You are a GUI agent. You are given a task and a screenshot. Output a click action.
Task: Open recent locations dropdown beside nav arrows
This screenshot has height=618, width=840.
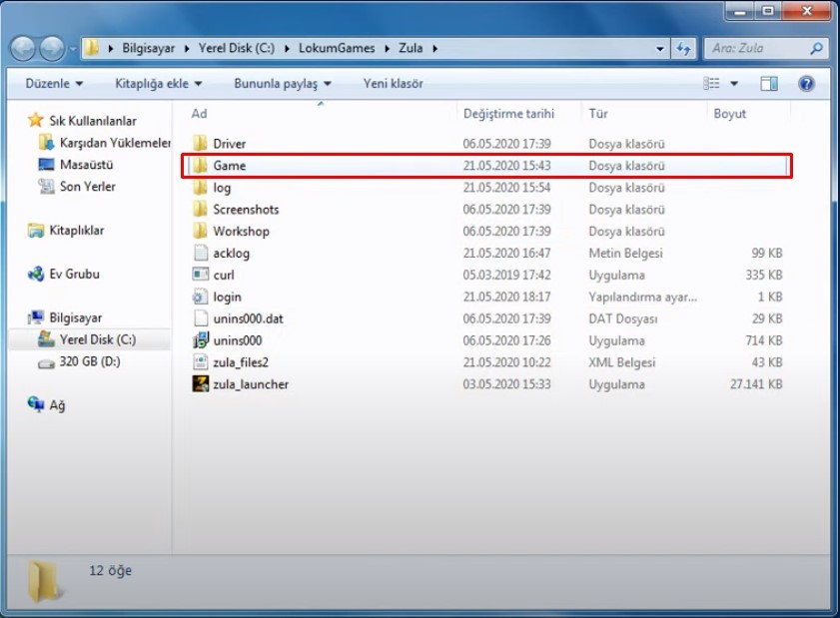tap(72, 49)
